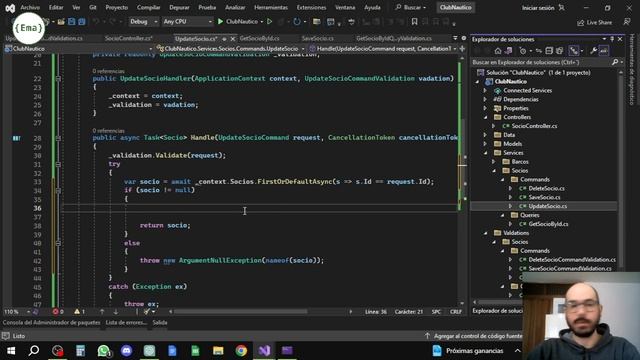The height and width of the screenshot is (360, 640).
Task: Expand the Barcos folder
Action: point(493,162)
